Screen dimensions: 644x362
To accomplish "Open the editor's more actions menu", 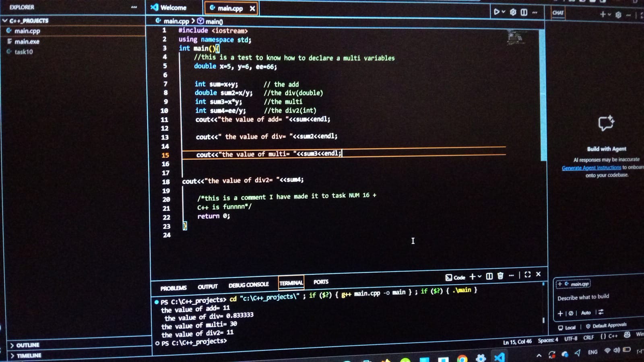I will (x=535, y=12).
